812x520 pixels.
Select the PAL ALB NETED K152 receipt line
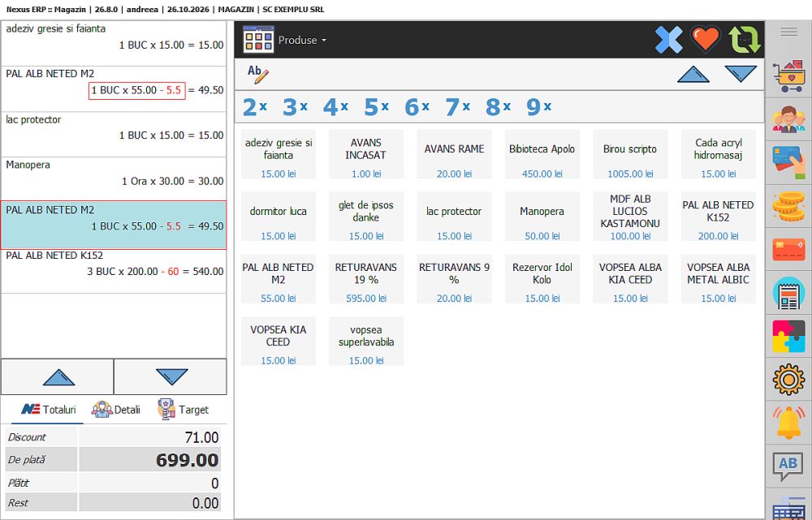(114, 271)
